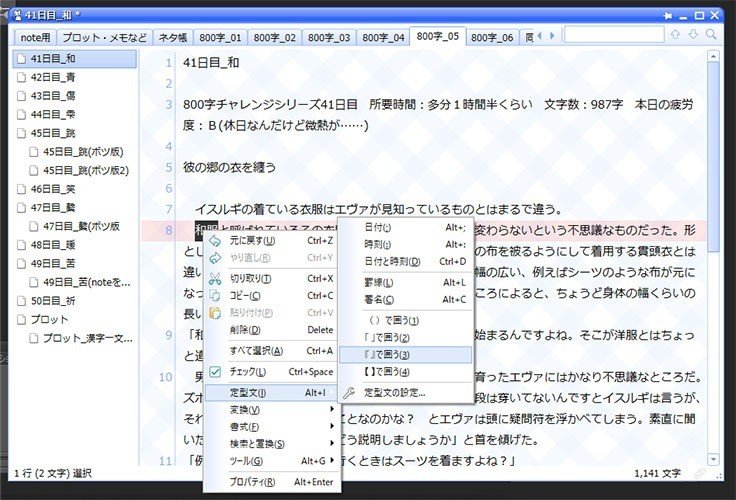Toggle the チェック checkmark in context menu
Viewport: 736px width, 500px height.
pos(215,372)
